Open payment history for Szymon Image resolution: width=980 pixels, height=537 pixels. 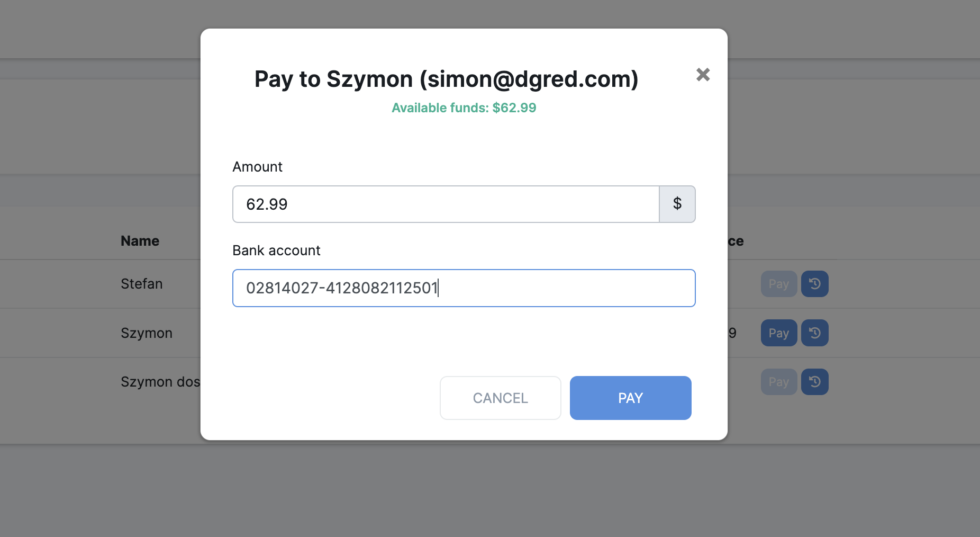point(814,333)
